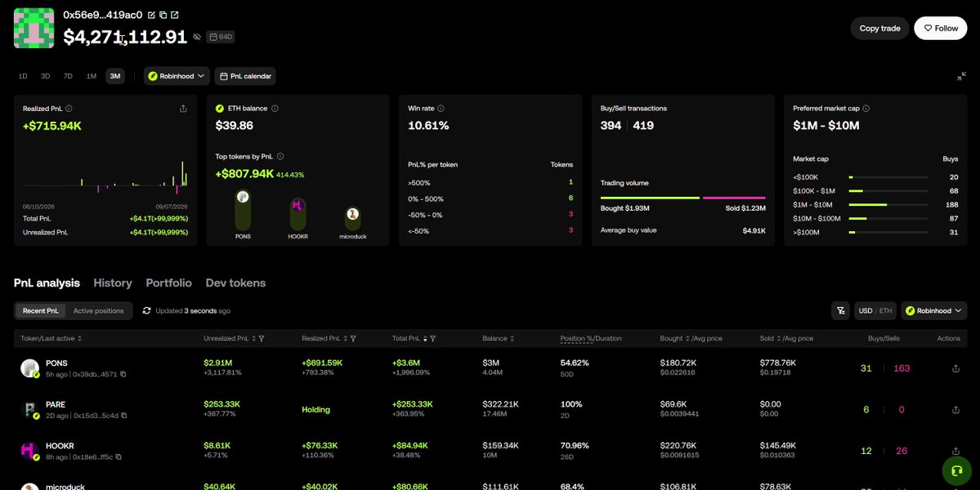Share the PARE row PnL
This screenshot has height=490, width=980.
point(955,410)
